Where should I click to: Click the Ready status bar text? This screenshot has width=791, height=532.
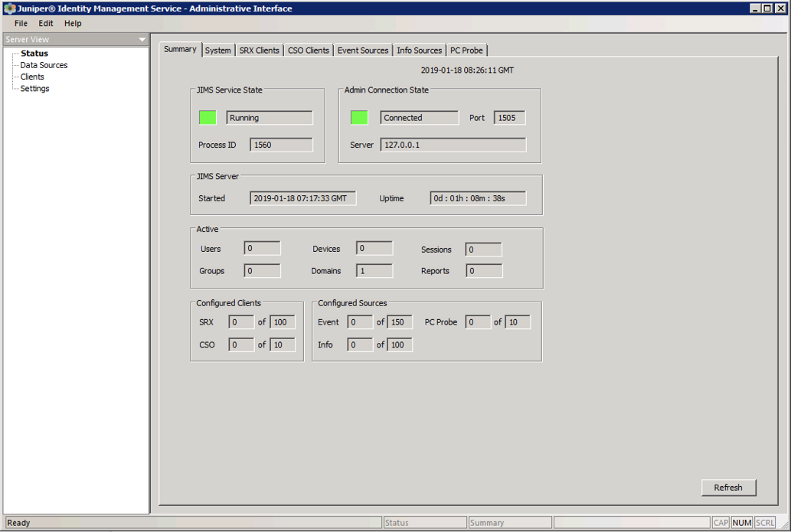[x=18, y=523]
